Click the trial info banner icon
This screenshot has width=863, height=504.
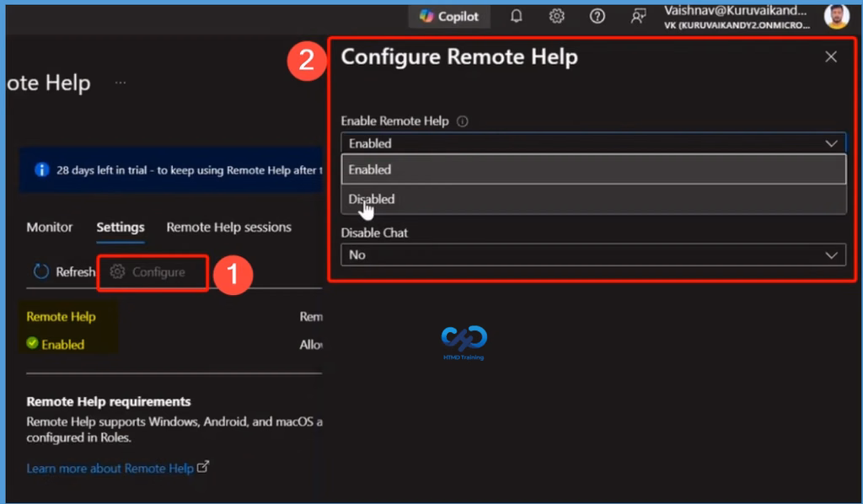point(42,170)
